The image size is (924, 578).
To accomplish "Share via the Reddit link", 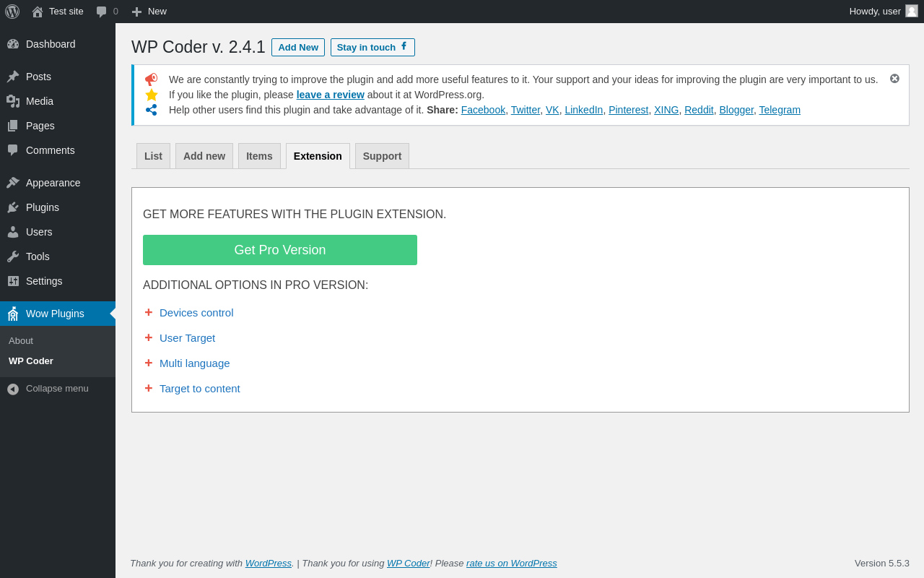I will point(699,110).
